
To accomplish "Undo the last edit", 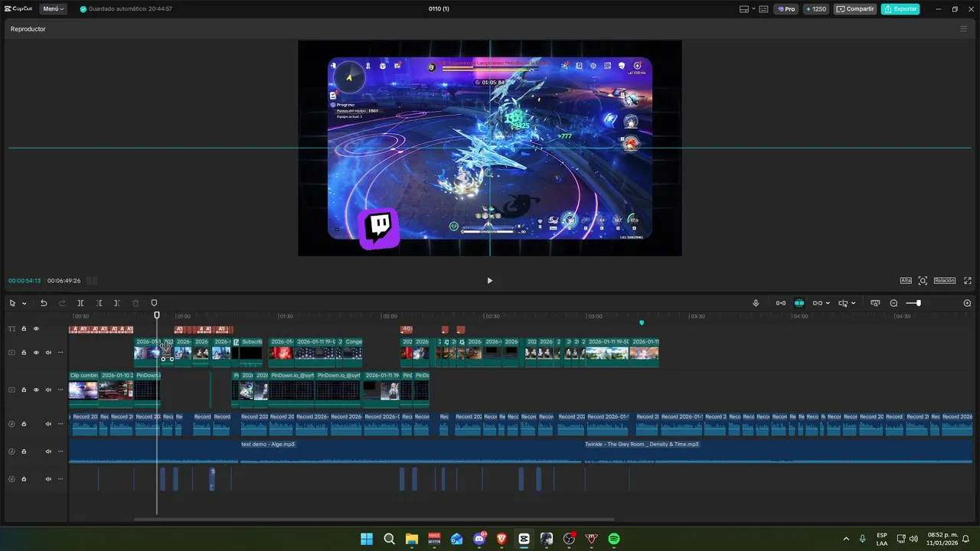I will [44, 303].
